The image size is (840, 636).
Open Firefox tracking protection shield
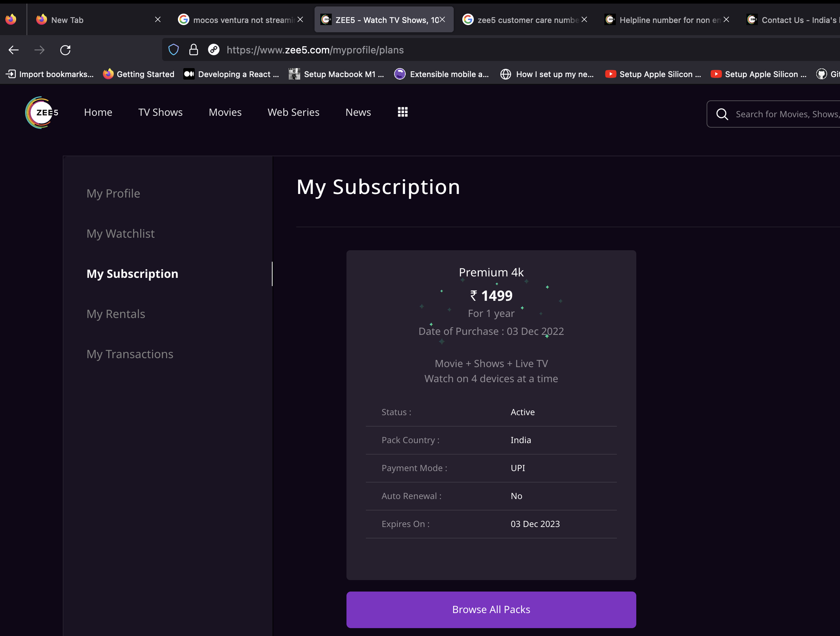point(174,50)
